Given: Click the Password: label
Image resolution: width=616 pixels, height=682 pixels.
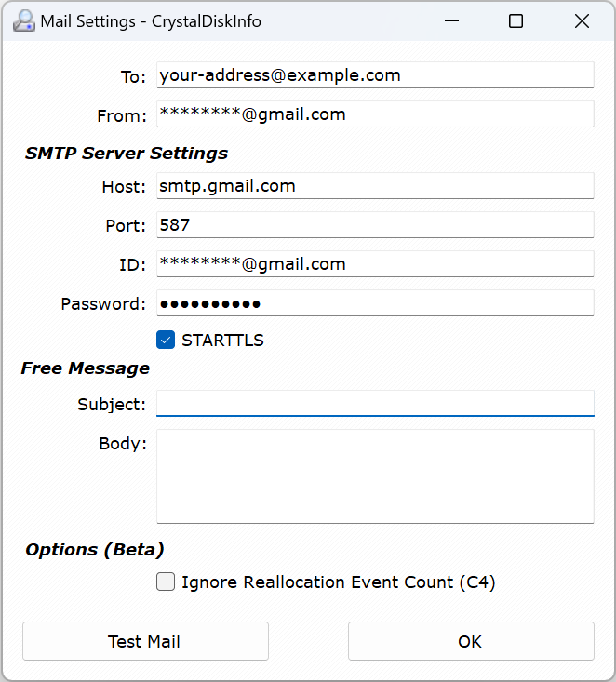Looking at the screenshot, I should (x=103, y=304).
